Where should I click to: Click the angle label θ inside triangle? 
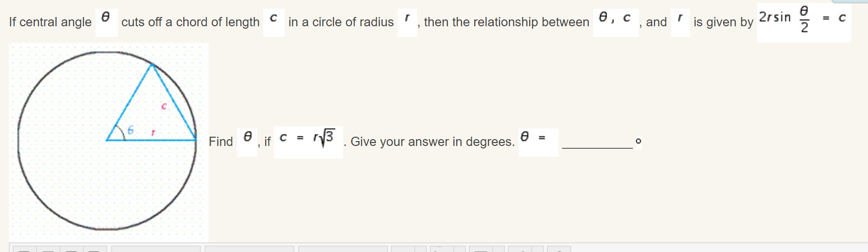[130, 130]
